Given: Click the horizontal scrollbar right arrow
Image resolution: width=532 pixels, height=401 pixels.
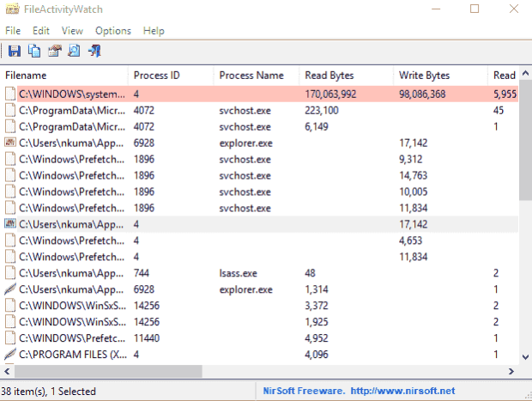Looking at the screenshot, I should [511, 372].
